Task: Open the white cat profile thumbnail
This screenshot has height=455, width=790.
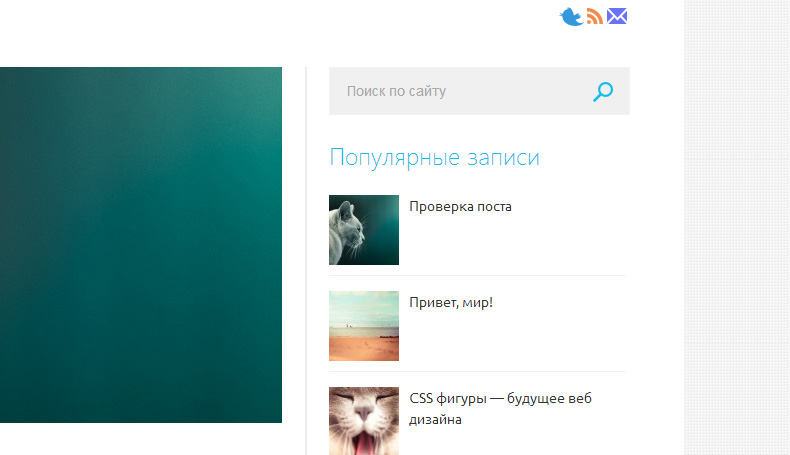Action: tap(364, 230)
